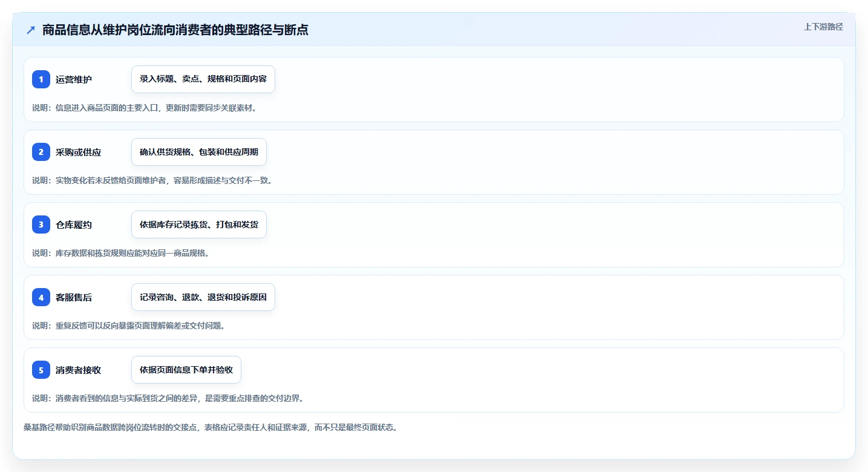868x472 pixels.
Task: Click the 确认供货规格、包装和供应周期 chip
Action: pos(199,152)
